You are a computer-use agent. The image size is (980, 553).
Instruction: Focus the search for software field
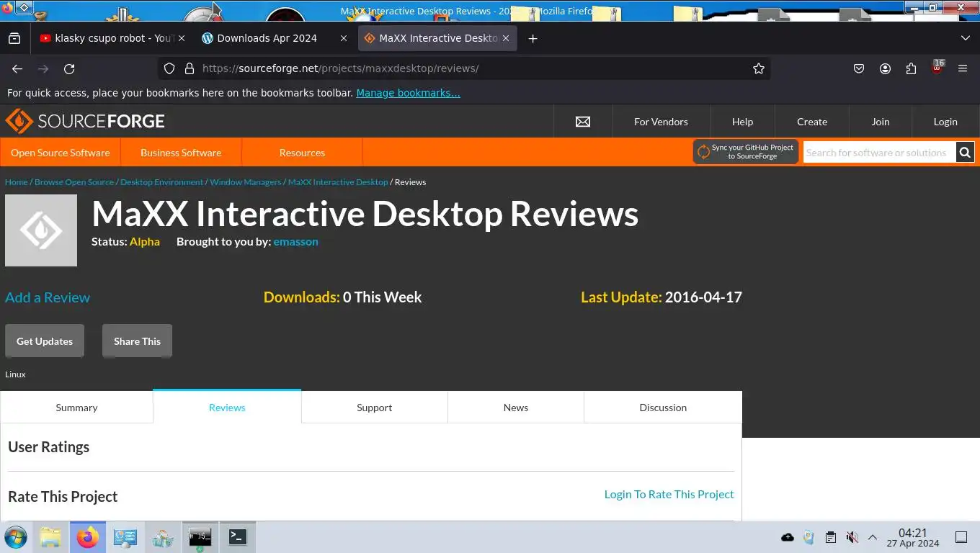[879, 153]
